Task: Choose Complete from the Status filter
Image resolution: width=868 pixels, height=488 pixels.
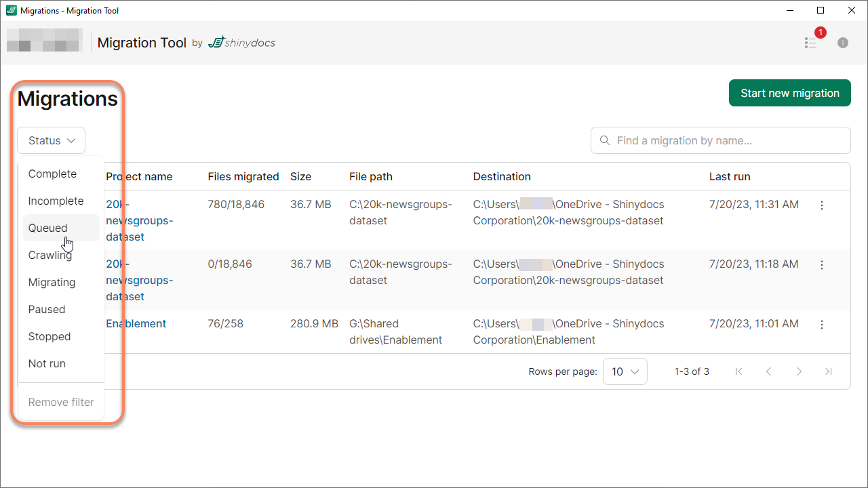Action: [x=52, y=174]
